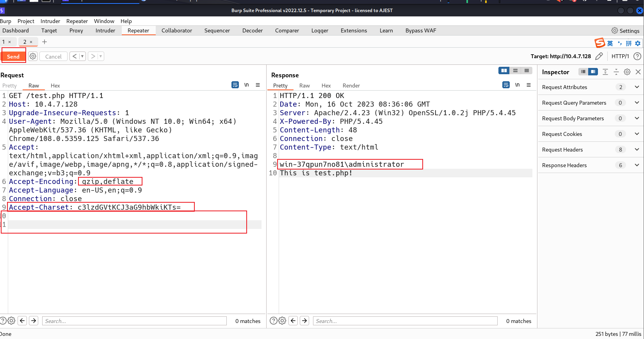Image resolution: width=644 pixels, height=339 pixels.
Task: Select Hex view in Request panel
Action: click(x=55, y=86)
